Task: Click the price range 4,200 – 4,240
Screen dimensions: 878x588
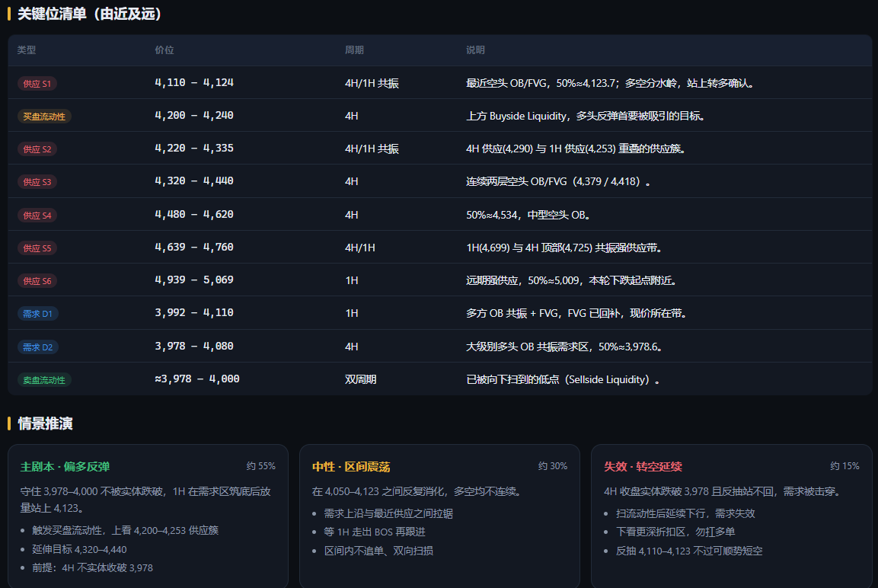Action: (x=194, y=115)
